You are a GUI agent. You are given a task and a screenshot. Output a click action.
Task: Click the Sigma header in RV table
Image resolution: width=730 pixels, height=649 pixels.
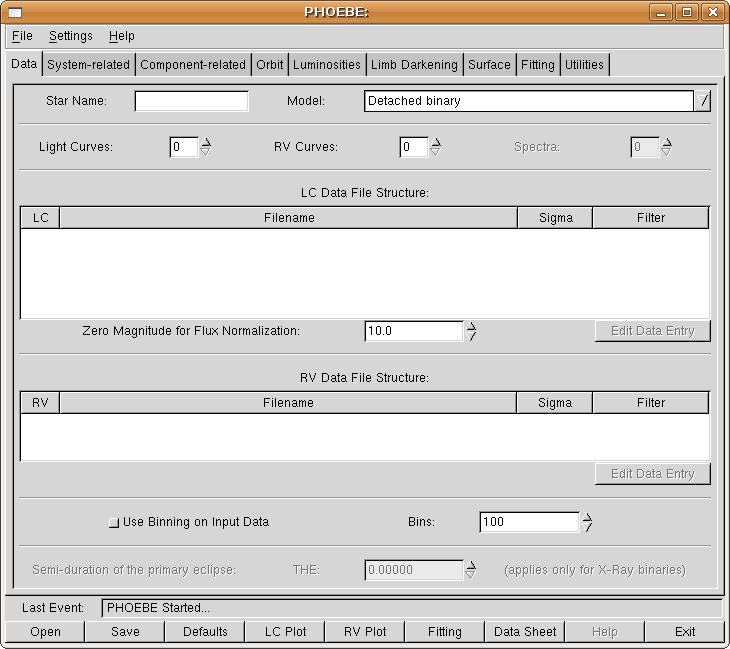click(554, 403)
